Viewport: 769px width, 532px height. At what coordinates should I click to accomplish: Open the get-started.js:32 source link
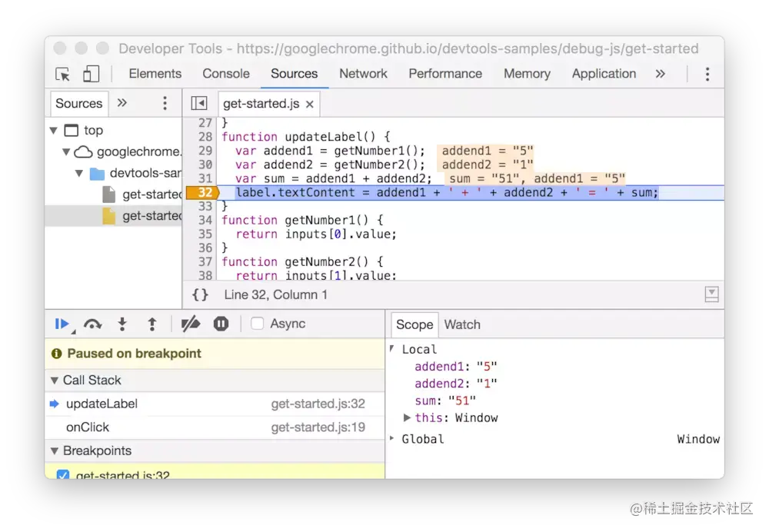coord(318,404)
